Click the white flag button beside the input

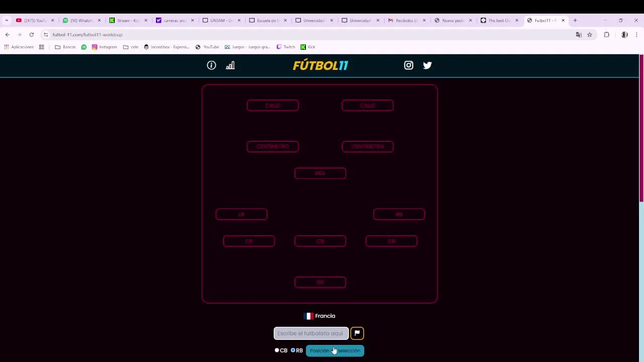(x=357, y=333)
